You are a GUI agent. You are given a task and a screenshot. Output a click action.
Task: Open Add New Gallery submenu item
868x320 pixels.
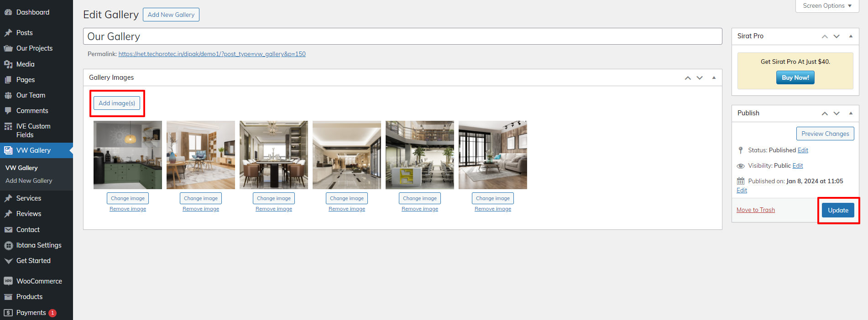29,181
